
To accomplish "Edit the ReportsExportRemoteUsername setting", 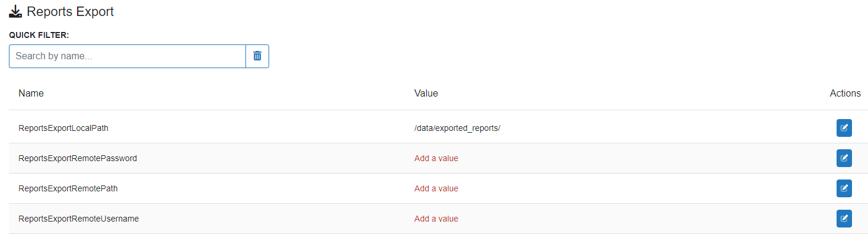I will coord(844,219).
